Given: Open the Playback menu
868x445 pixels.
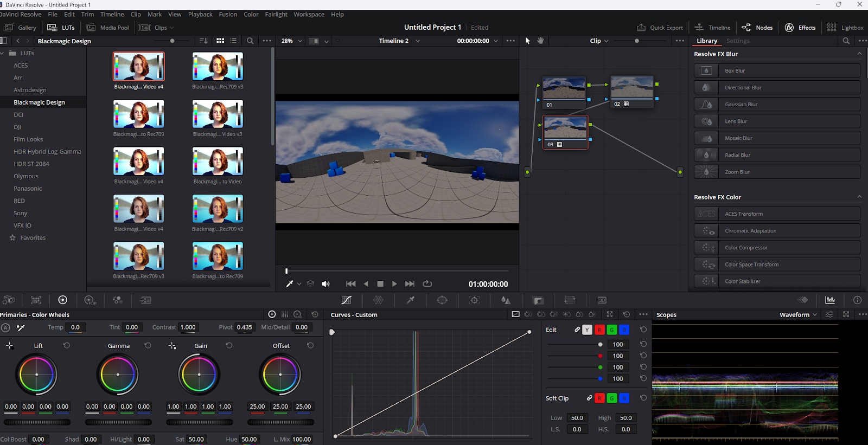Looking at the screenshot, I should (x=200, y=14).
